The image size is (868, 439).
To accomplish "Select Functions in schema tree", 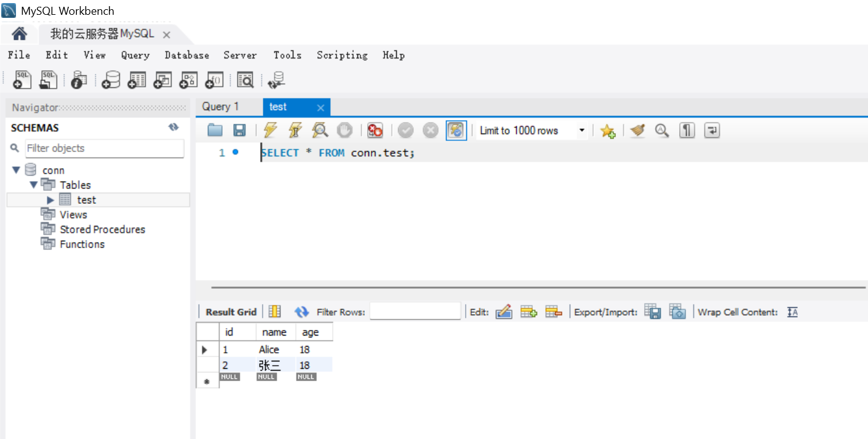I will point(82,244).
